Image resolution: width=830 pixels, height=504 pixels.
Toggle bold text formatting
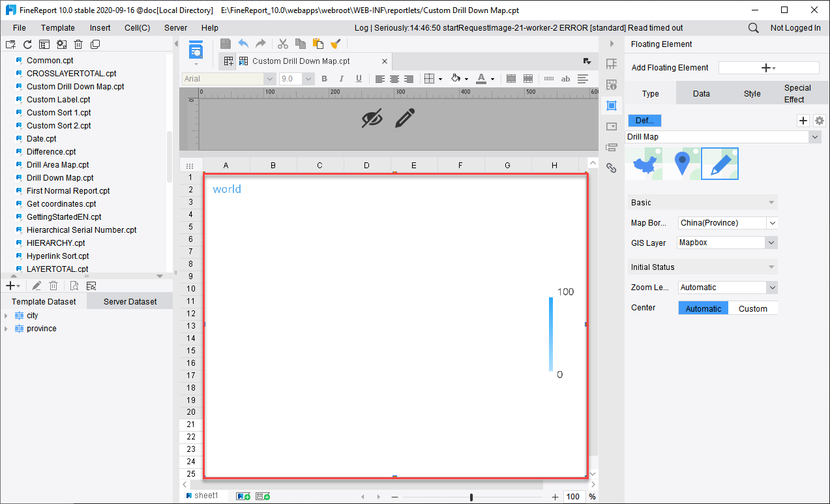324,79
